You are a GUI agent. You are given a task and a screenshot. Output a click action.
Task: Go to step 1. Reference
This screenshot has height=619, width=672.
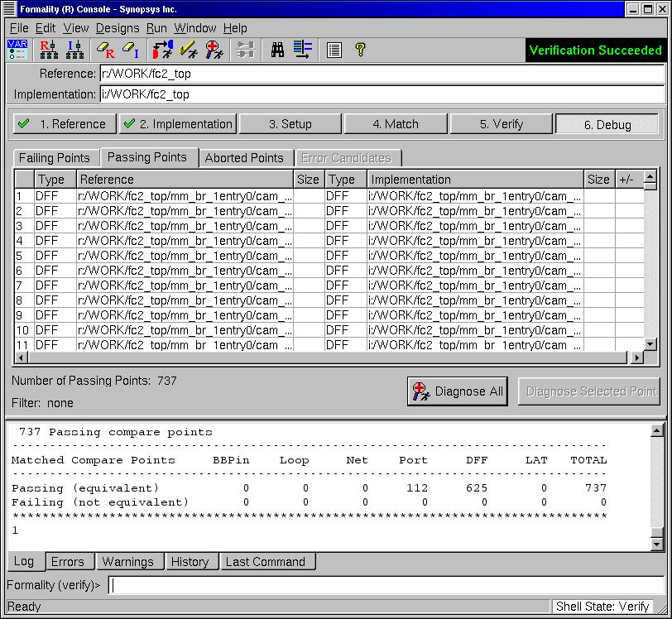65,124
